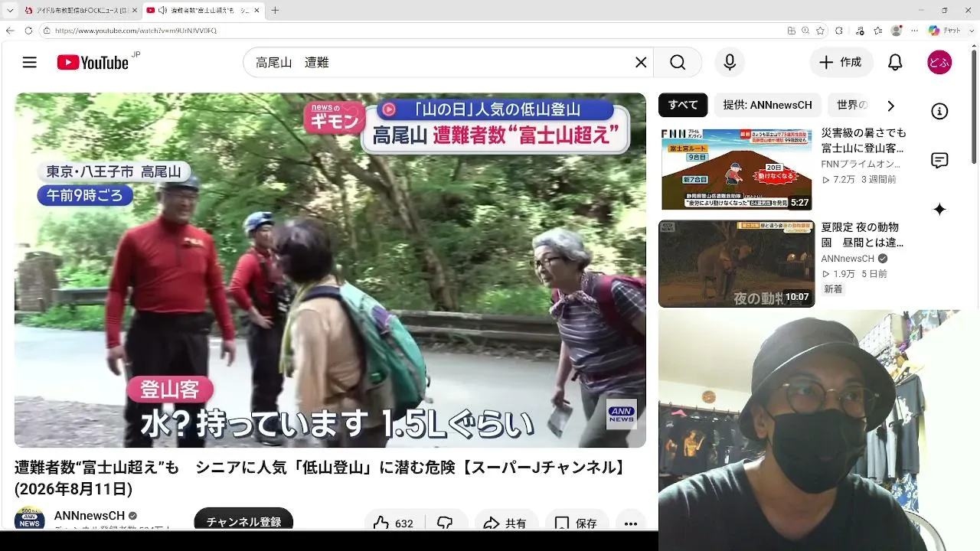Visit FNNプライムオンライン channel from suggested video
Image resolution: width=980 pixels, height=551 pixels.
[x=861, y=164]
